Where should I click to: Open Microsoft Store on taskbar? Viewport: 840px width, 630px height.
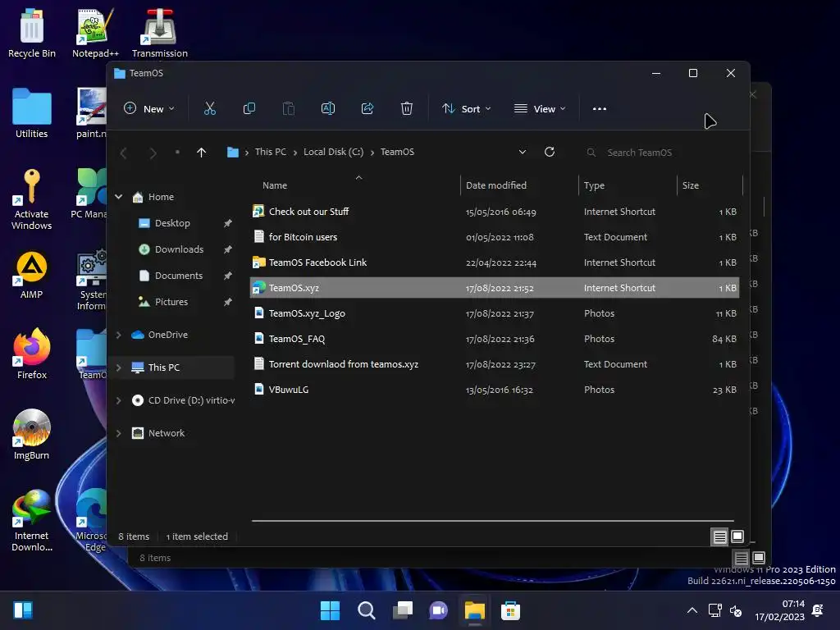[x=510, y=610]
